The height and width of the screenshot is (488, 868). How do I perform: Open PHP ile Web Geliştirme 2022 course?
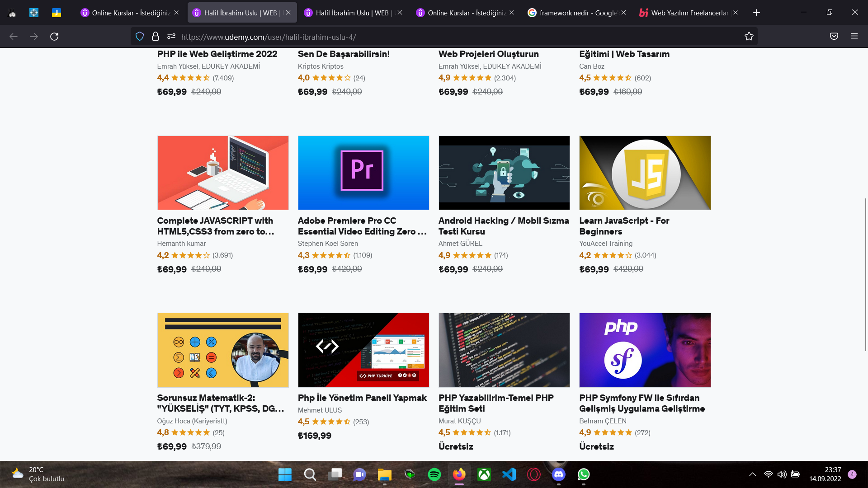pos(217,54)
